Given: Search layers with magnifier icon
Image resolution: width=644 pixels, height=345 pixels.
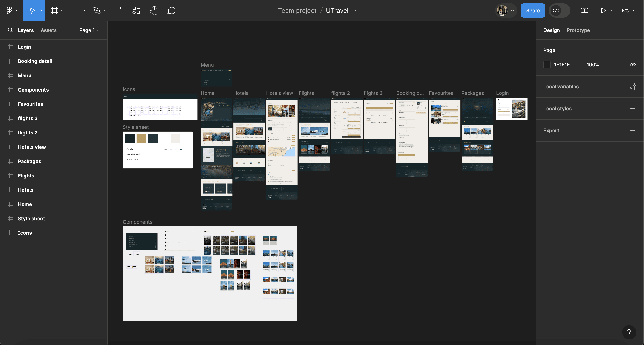Looking at the screenshot, I should click(x=11, y=30).
